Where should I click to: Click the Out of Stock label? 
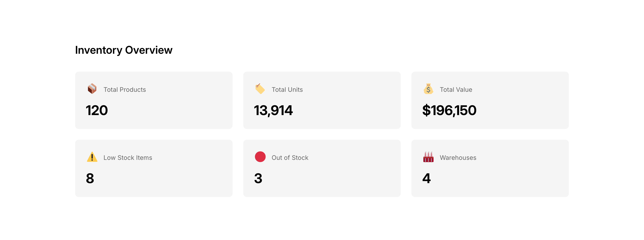pos(290,158)
